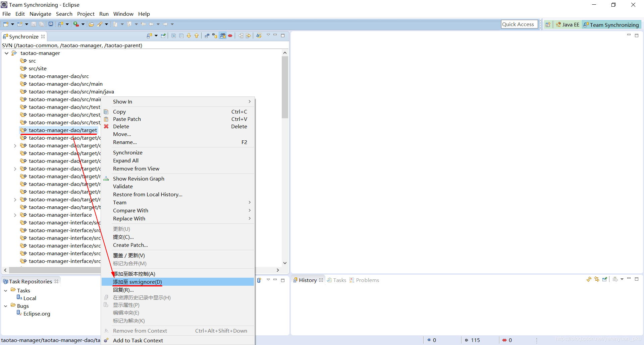
Task: Open the Window menu
Action: point(123,14)
